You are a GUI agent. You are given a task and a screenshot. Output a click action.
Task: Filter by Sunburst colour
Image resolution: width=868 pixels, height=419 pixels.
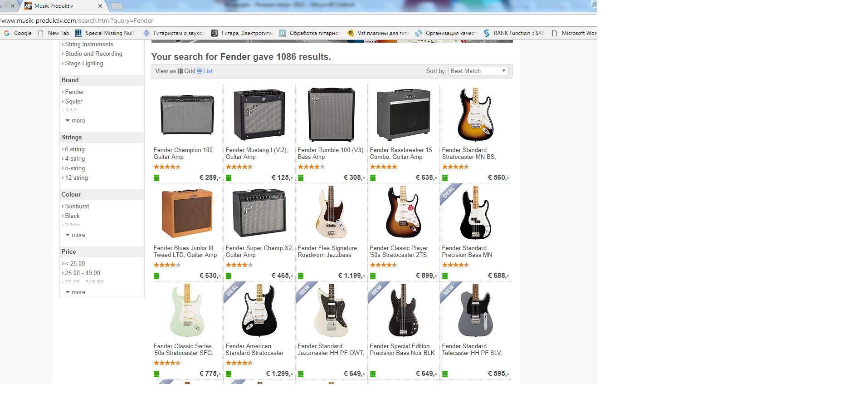77,207
